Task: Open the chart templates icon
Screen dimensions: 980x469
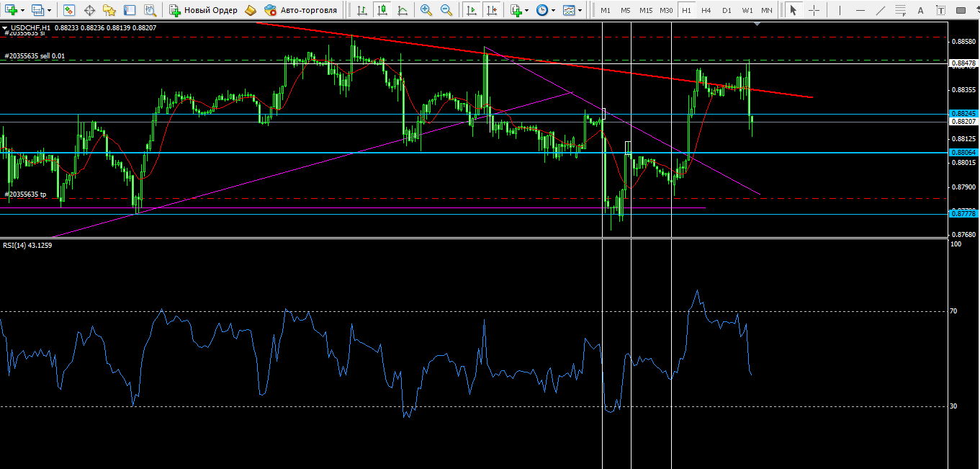Action: tap(569, 10)
